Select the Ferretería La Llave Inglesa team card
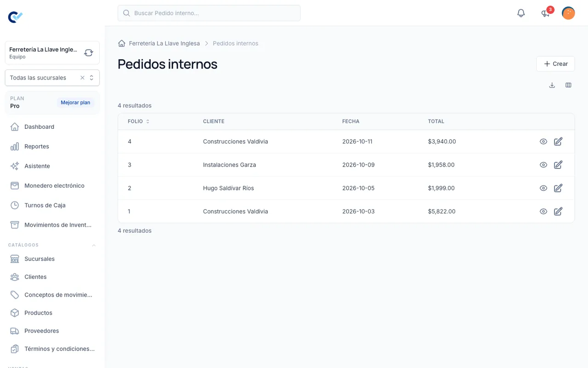This screenshot has height=368, width=588. (x=52, y=53)
